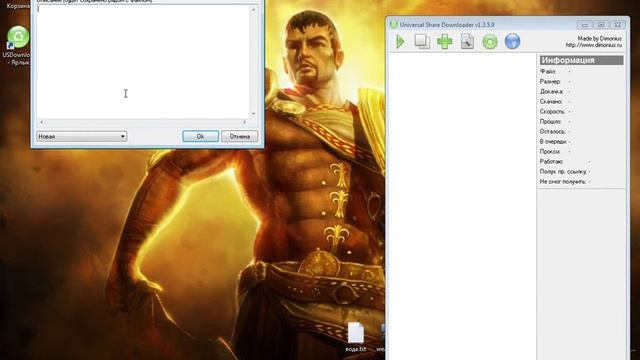Focus the description text area
Image resolution: width=640 pixels, height=360 pixels.
[x=143, y=61]
